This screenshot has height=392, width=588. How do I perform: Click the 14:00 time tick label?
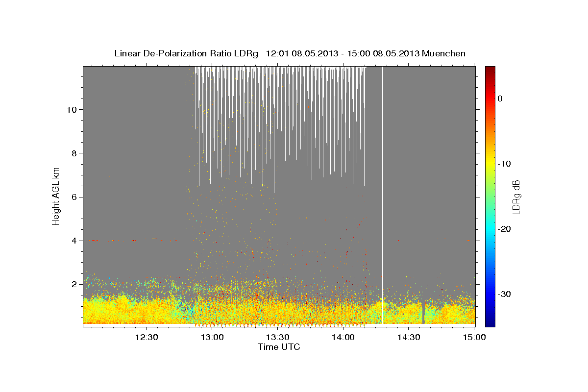[343, 337]
